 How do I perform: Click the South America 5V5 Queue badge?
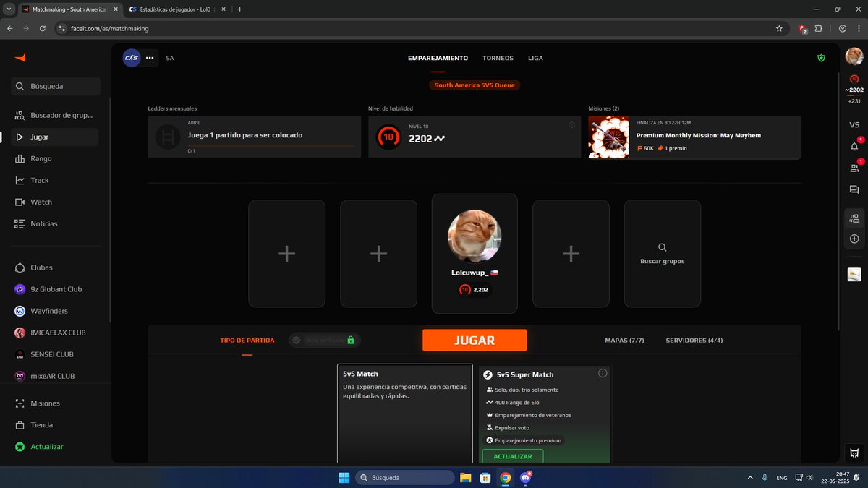pyautogui.click(x=475, y=85)
